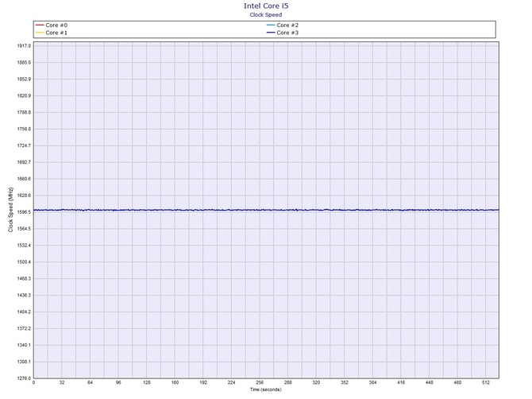This screenshot has height=399, width=532.
Task: Click the 1852.9 y-axis value
Action: tap(24, 79)
